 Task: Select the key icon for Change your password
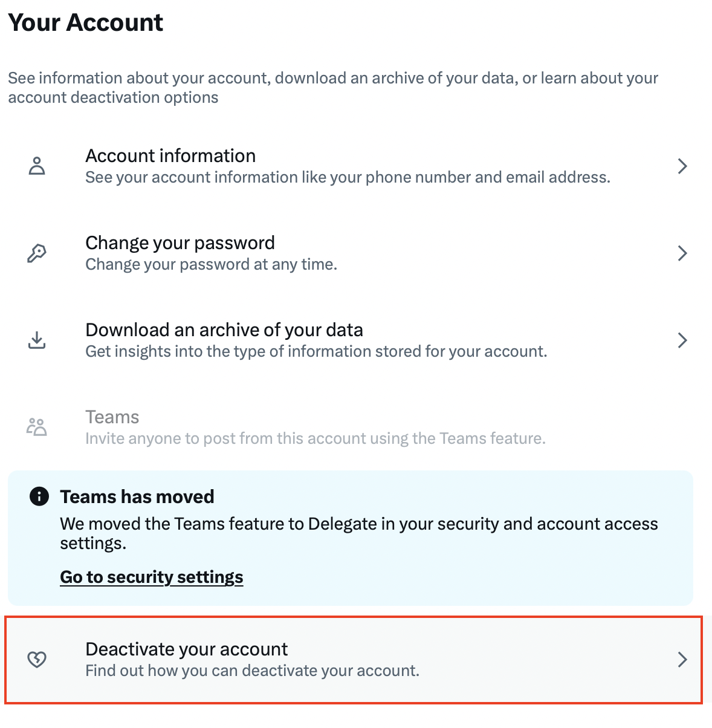pyautogui.click(x=37, y=253)
